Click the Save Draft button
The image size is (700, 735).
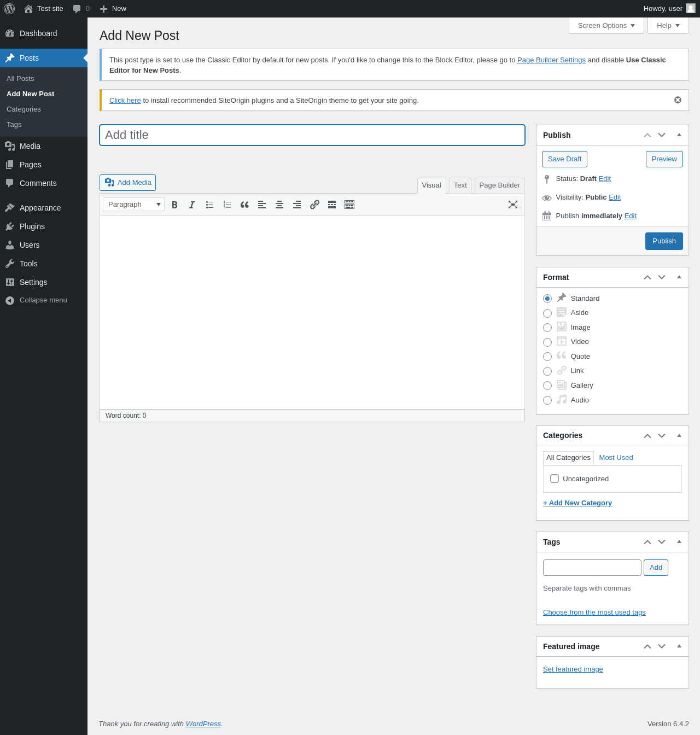point(564,159)
